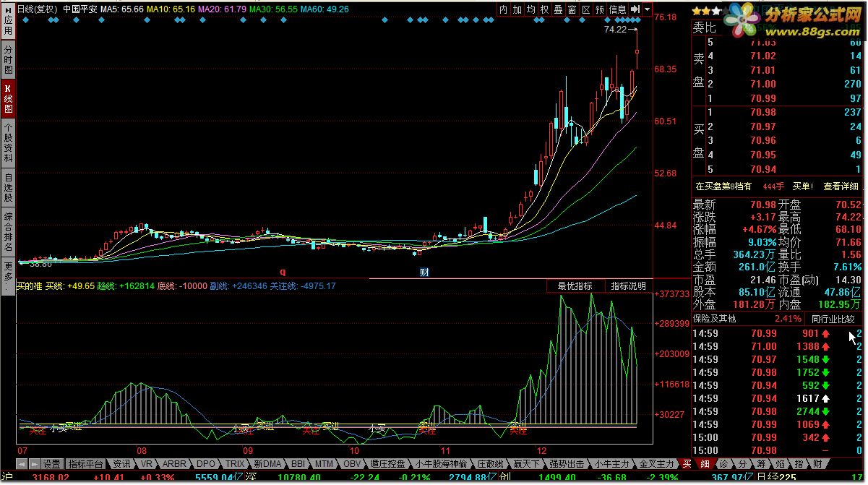The width and height of the screenshot is (868, 485).
Task: Toggle the 窗 window button
Action: [572, 9]
